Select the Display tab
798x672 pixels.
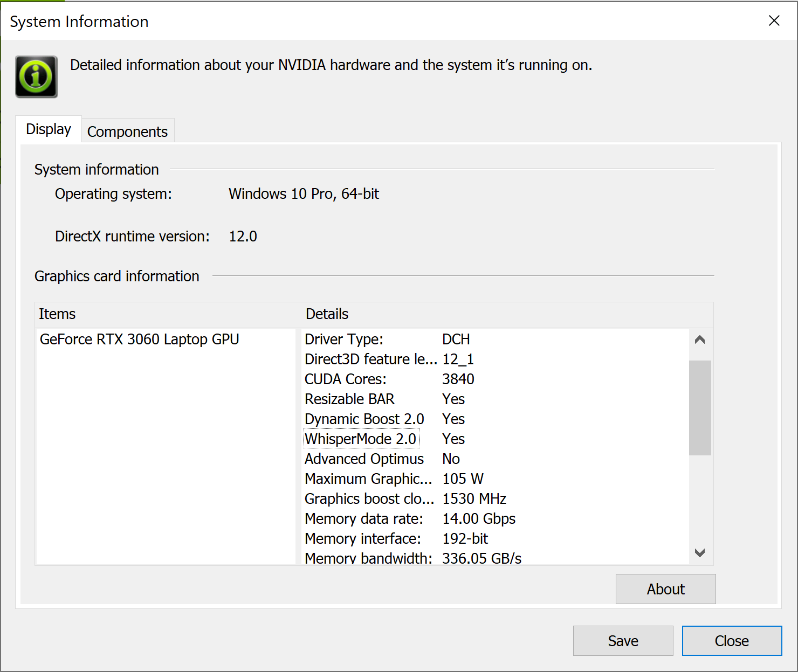(x=49, y=129)
